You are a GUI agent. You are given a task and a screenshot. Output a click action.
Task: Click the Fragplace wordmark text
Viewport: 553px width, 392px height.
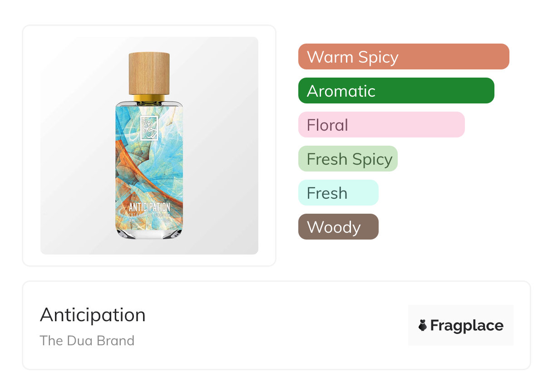466,325
